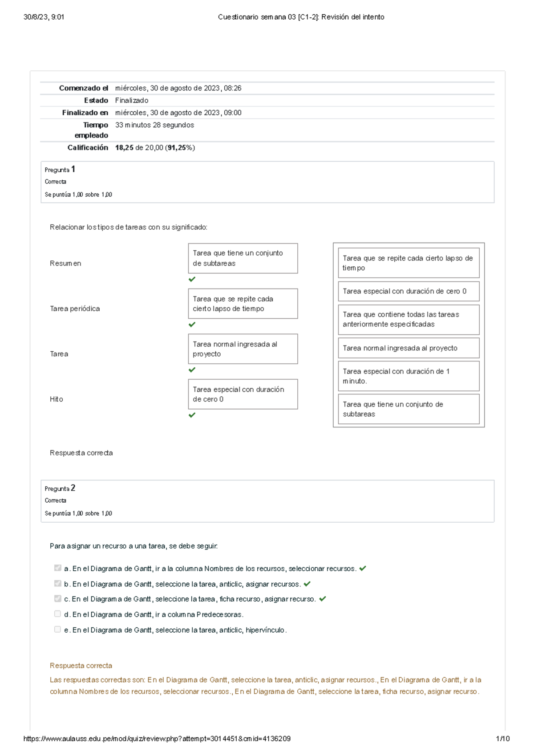Click green checkmark under Tarea normal answer
The width and height of the screenshot is (534, 756).
click(192, 370)
